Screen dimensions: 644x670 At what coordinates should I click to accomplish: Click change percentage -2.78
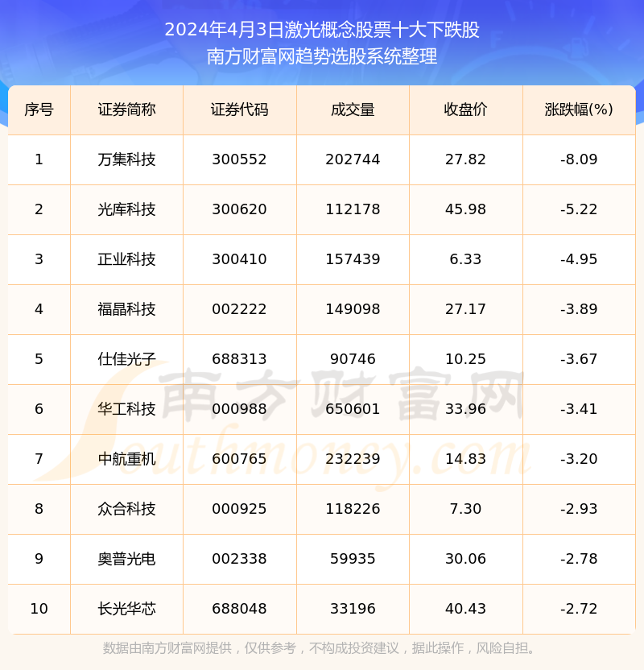pos(579,559)
